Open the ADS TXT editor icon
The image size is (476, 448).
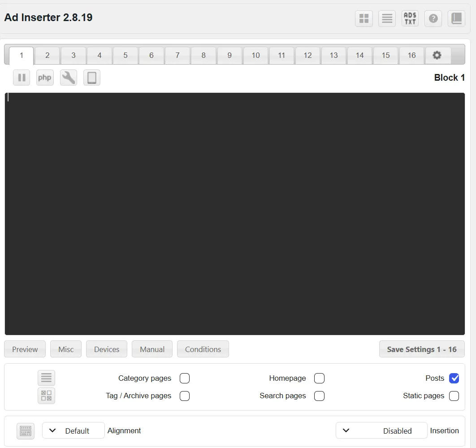410,18
